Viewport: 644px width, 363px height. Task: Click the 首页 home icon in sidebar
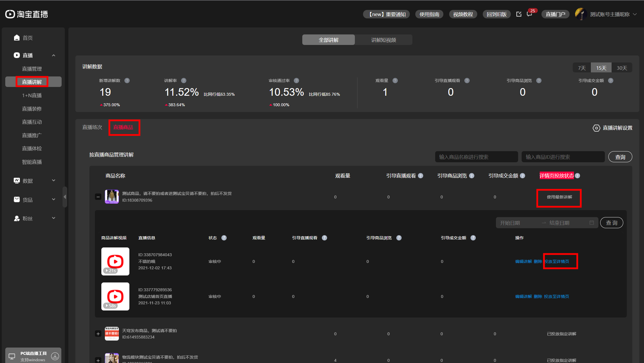pos(17,38)
